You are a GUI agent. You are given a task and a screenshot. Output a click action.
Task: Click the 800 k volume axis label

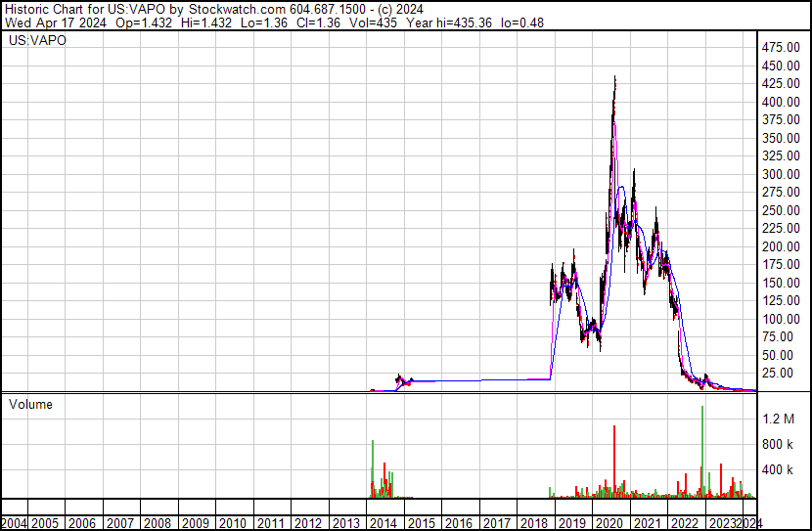781,444
